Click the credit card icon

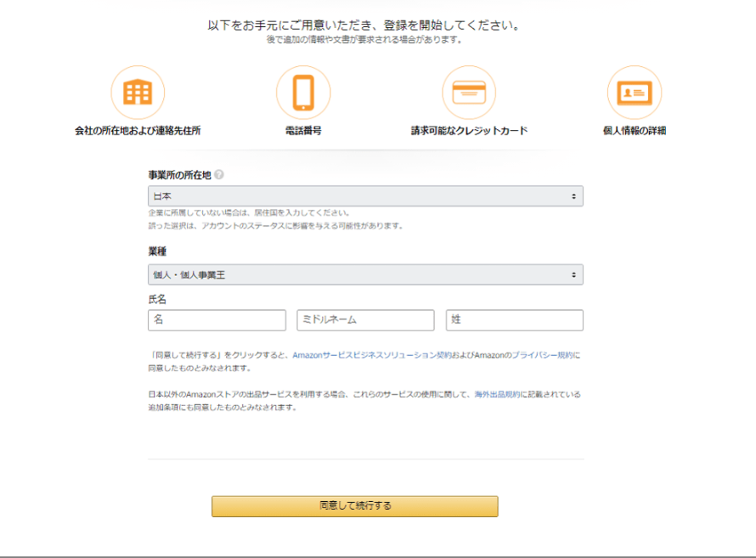(x=468, y=93)
